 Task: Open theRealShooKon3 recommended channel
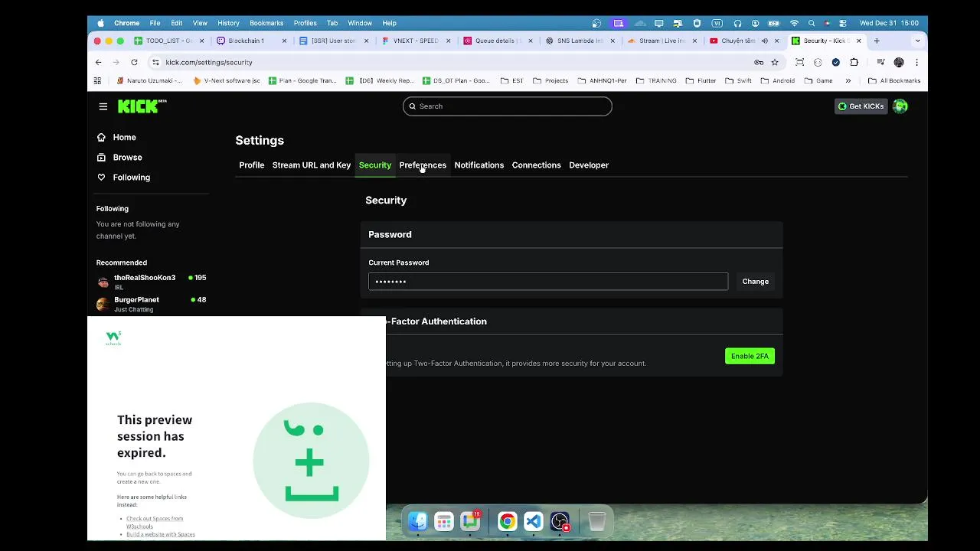(x=152, y=282)
